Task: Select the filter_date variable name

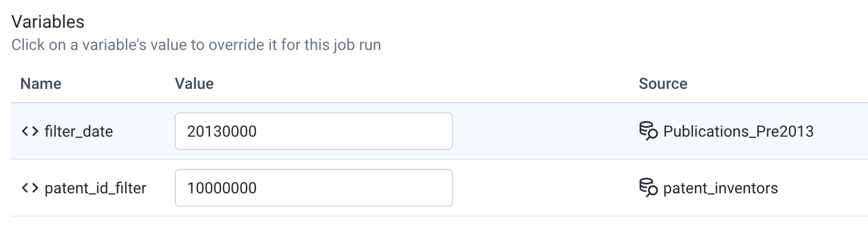Action: pos(78,132)
